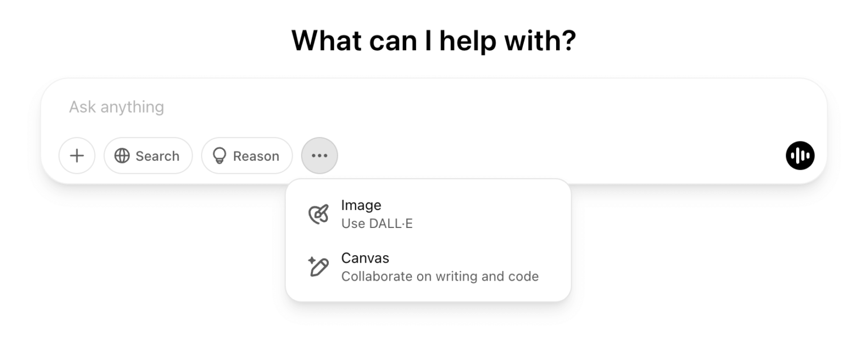Click the What can I help with heading

(x=433, y=40)
